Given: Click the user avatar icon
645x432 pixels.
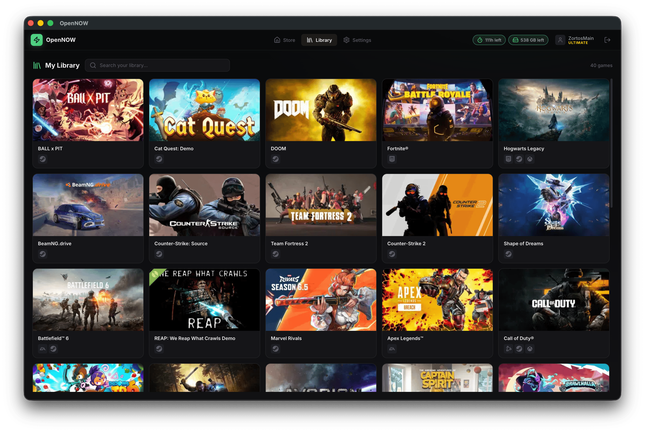Looking at the screenshot, I should tap(560, 40).
